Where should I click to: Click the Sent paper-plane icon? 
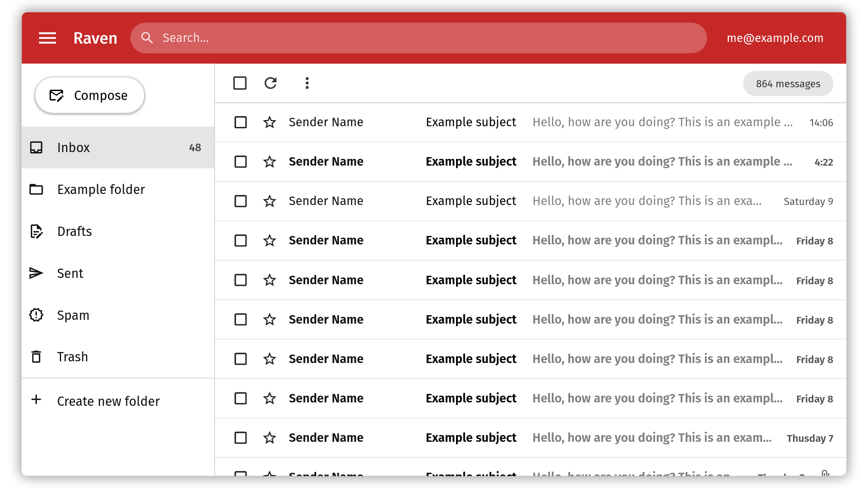tap(36, 273)
